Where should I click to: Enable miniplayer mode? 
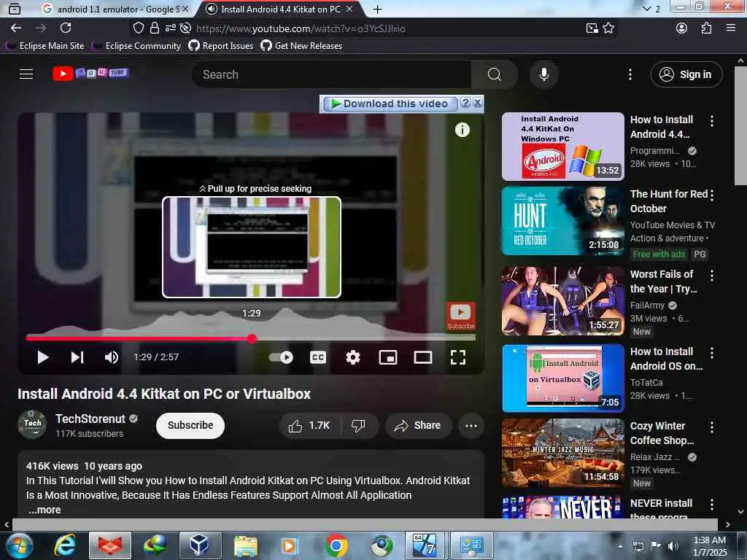[388, 357]
